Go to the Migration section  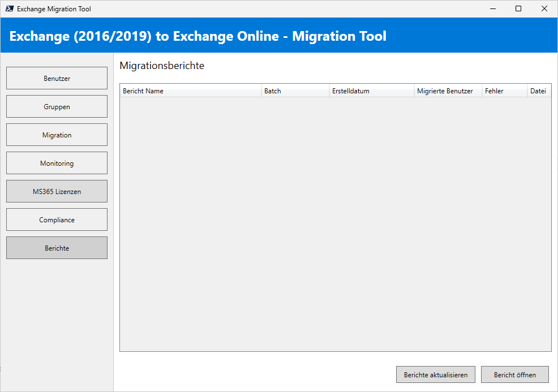(57, 135)
